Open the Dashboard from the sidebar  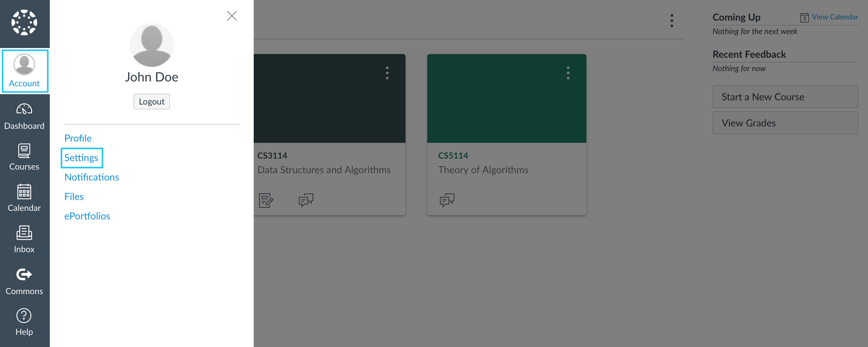click(x=24, y=116)
